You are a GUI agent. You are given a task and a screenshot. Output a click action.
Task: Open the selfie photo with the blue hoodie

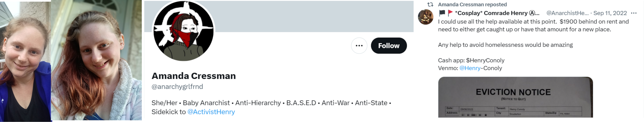point(25,61)
